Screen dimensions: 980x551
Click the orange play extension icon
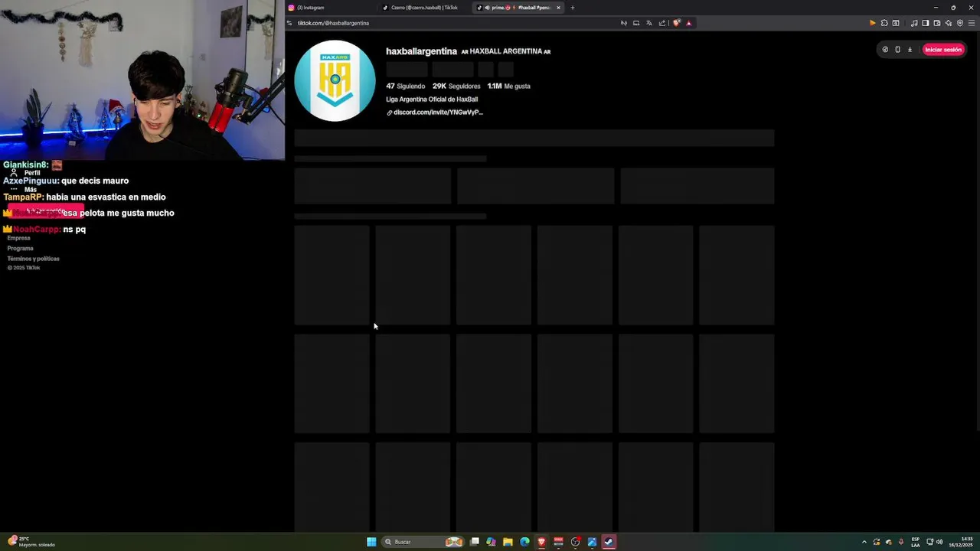[x=872, y=23]
